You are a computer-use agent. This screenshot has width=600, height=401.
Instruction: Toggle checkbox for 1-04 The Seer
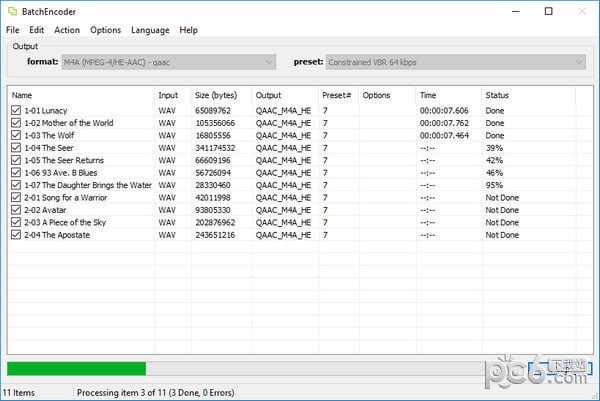pos(16,148)
